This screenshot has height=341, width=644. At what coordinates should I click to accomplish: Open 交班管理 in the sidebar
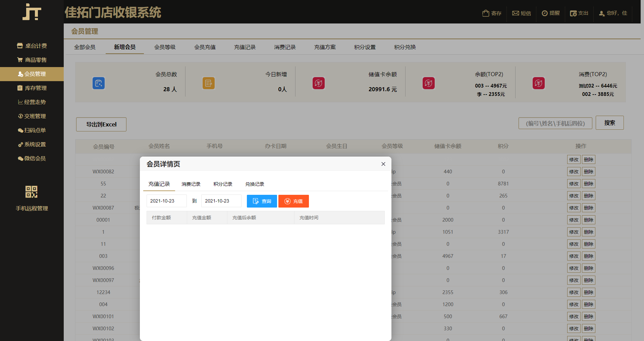[32, 116]
